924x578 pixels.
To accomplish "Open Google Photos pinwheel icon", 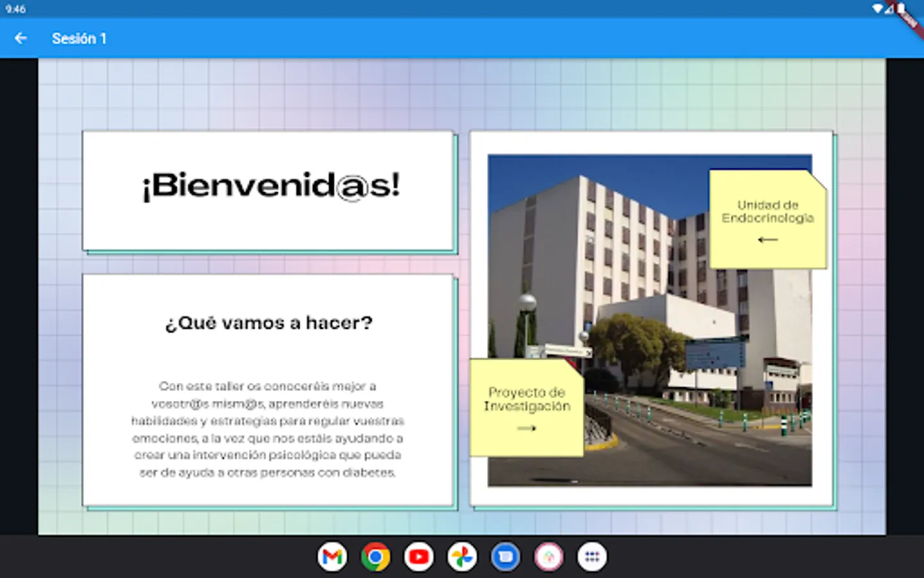I will (x=462, y=557).
